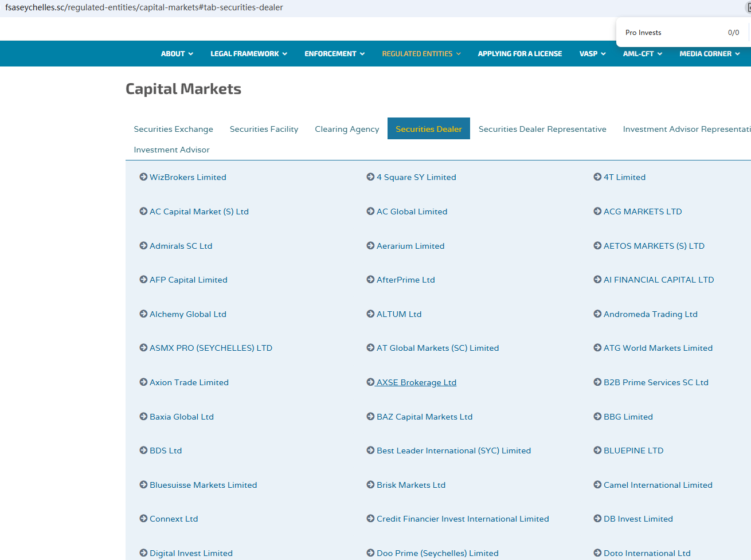751x560 pixels.
Task: Expand the ABOUT dropdown menu
Action: coord(177,54)
